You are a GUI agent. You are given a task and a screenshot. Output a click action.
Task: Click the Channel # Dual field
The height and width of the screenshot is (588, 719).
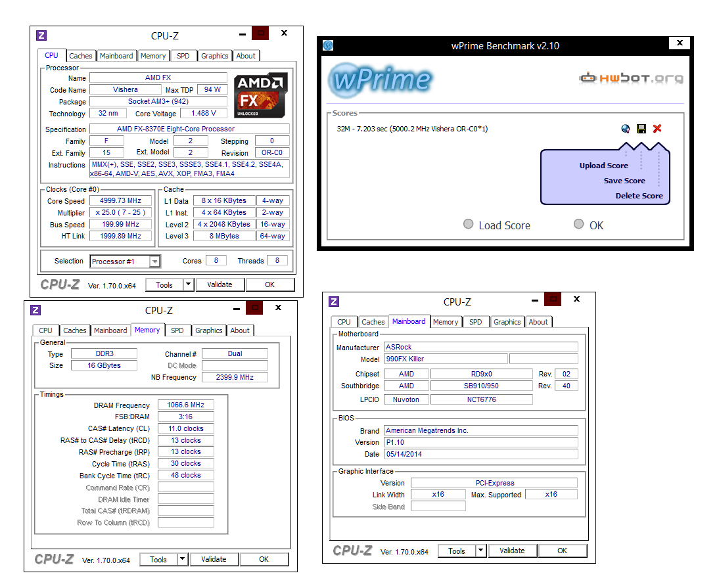[235, 353]
